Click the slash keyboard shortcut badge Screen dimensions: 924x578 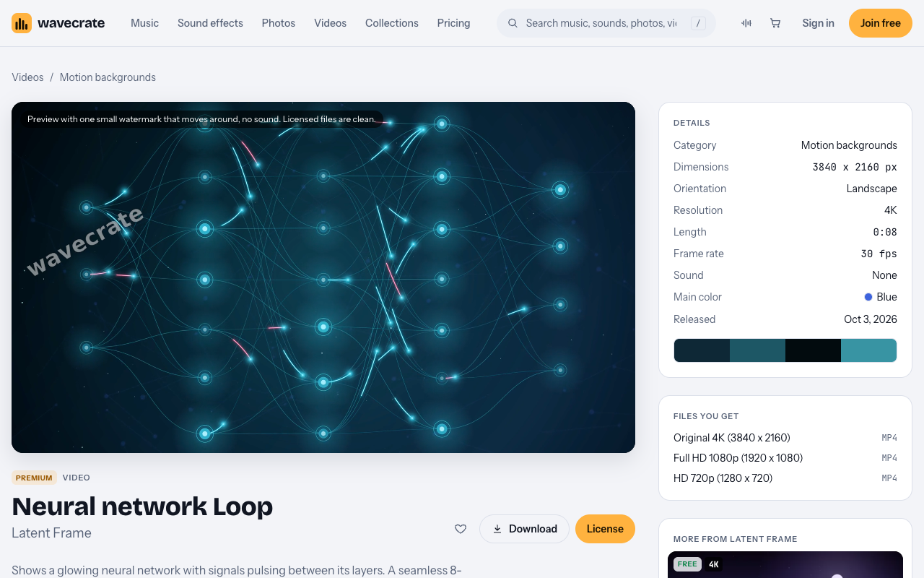click(x=698, y=23)
